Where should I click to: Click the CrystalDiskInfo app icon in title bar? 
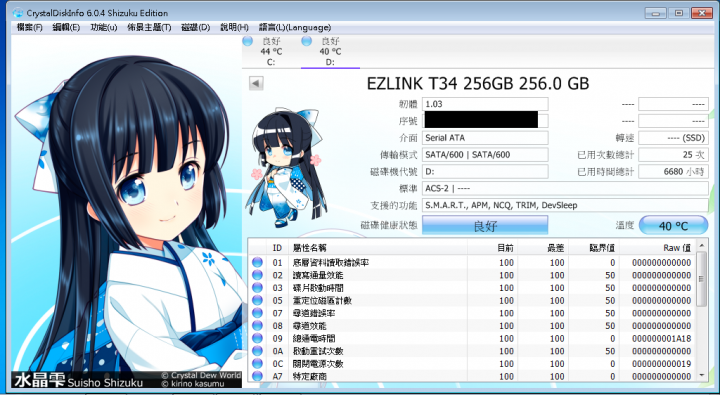coord(18,13)
